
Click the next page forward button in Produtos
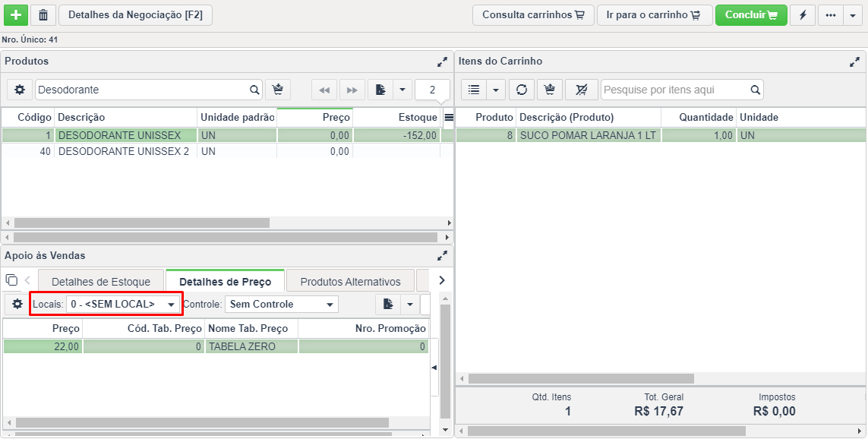coord(352,90)
